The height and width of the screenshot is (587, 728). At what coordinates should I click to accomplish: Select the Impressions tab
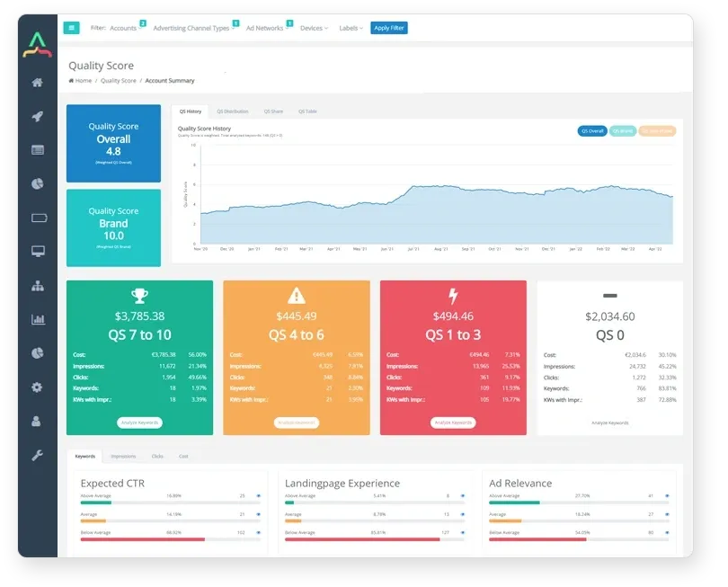123,457
